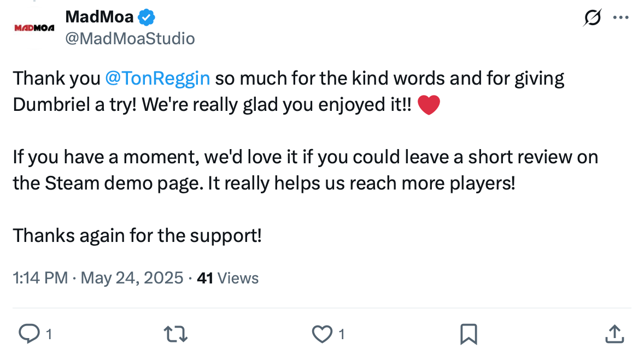Viewport: 644px width, 355px height.
Task: Open the post's more actions menu
Action: click(x=621, y=17)
